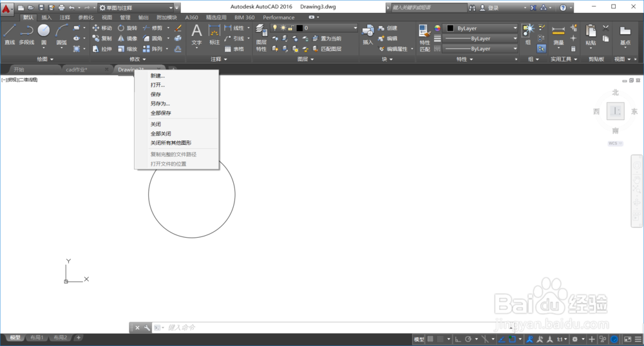The width and height of the screenshot is (644, 346).
Task: Select the Circle (圆) tool
Action: click(44, 35)
